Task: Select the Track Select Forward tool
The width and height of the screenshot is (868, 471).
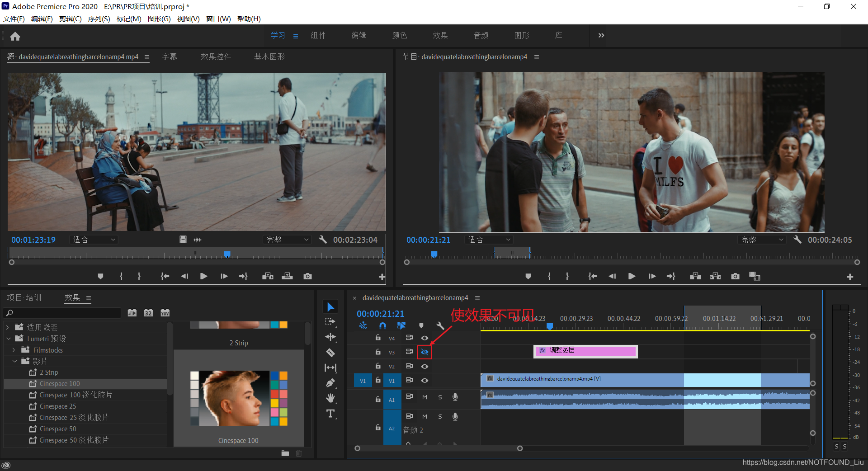Action: (330, 322)
